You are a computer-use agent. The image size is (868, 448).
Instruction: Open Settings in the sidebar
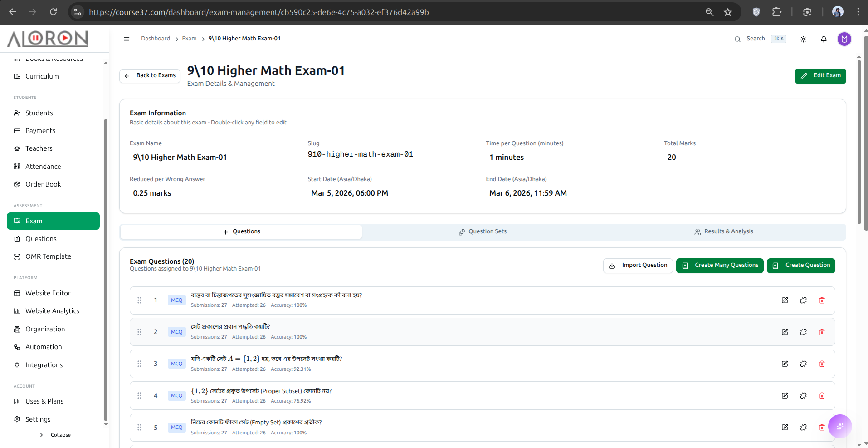pos(54,419)
